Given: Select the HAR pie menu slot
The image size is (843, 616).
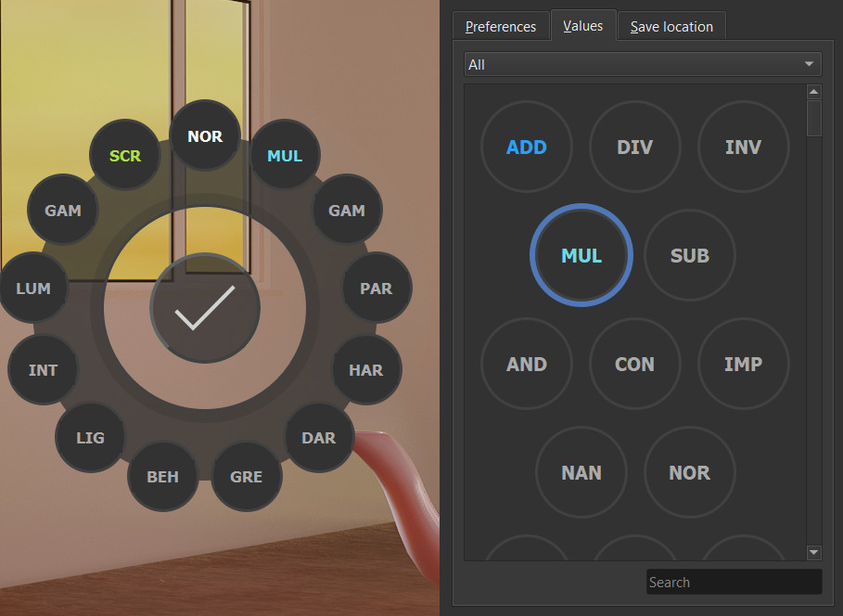Looking at the screenshot, I should click(x=366, y=369).
